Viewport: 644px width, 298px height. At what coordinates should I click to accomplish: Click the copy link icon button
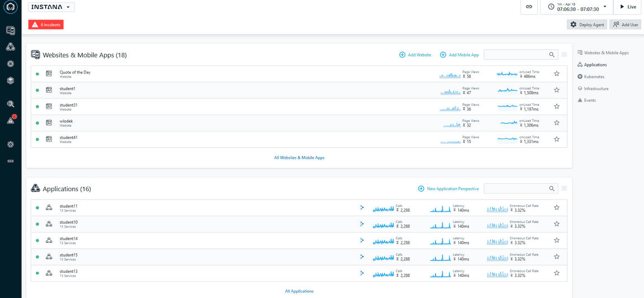(x=529, y=7)
